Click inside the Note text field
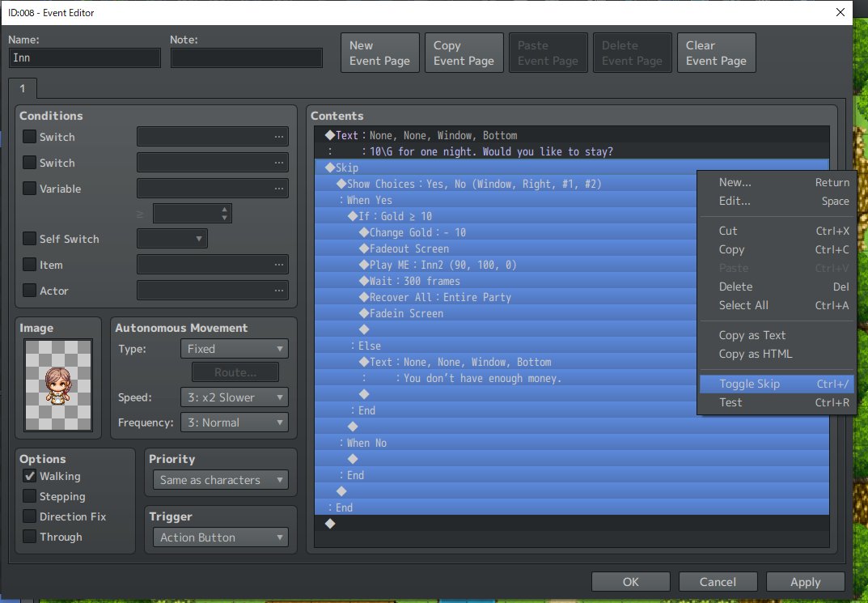This screenshot has width=868, height=603. tap(246, 57)
